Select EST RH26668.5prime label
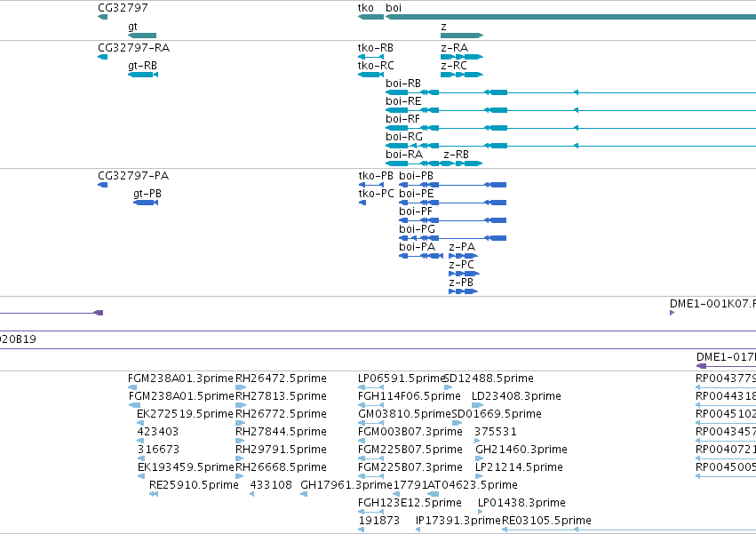The image size is (756, 534). coord(281,467)
